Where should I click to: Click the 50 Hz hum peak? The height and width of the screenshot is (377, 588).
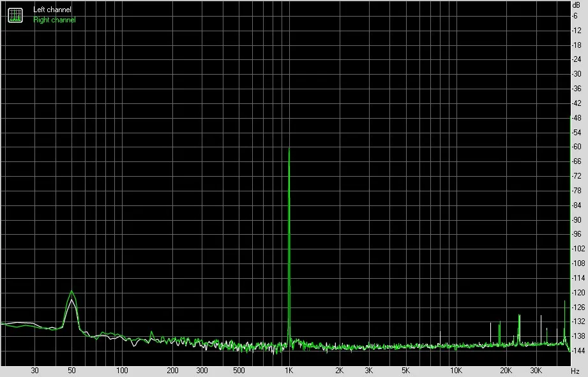click(x=72, y=292)
